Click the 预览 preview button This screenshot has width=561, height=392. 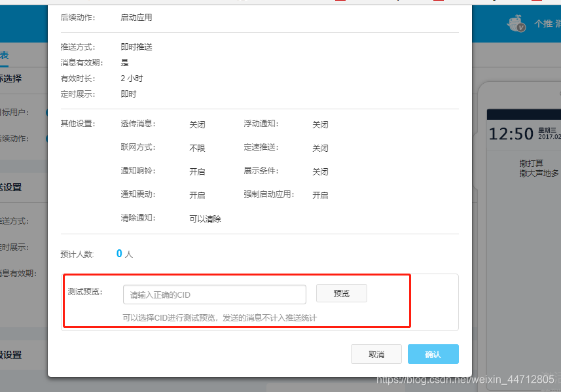click(x=341, y=293)
